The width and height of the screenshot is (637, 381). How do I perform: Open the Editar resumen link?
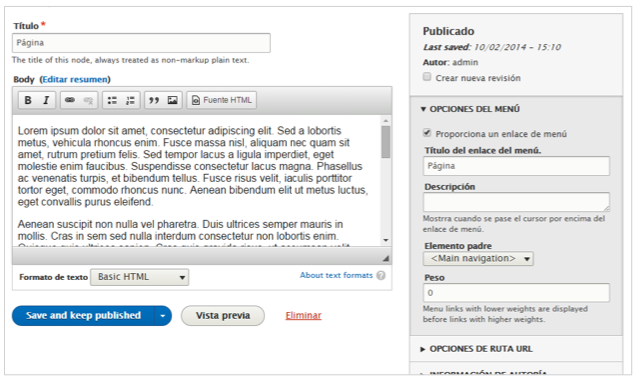coord(75,79)
